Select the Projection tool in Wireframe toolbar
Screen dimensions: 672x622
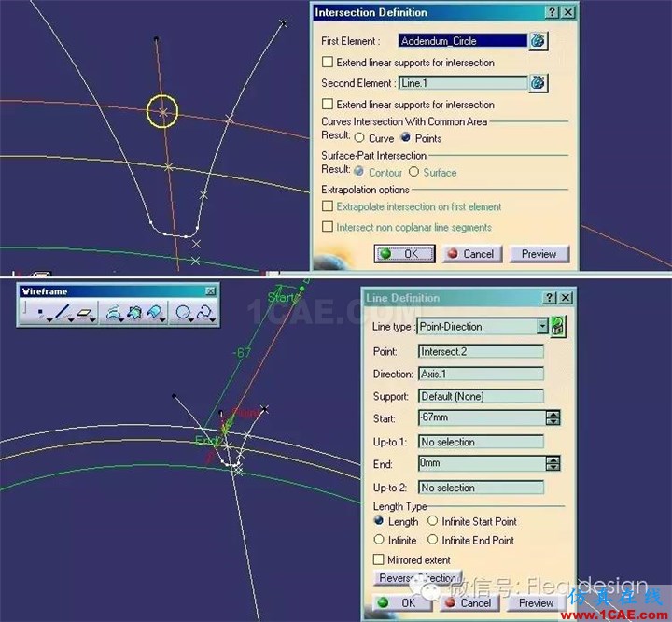pos(112,313)
